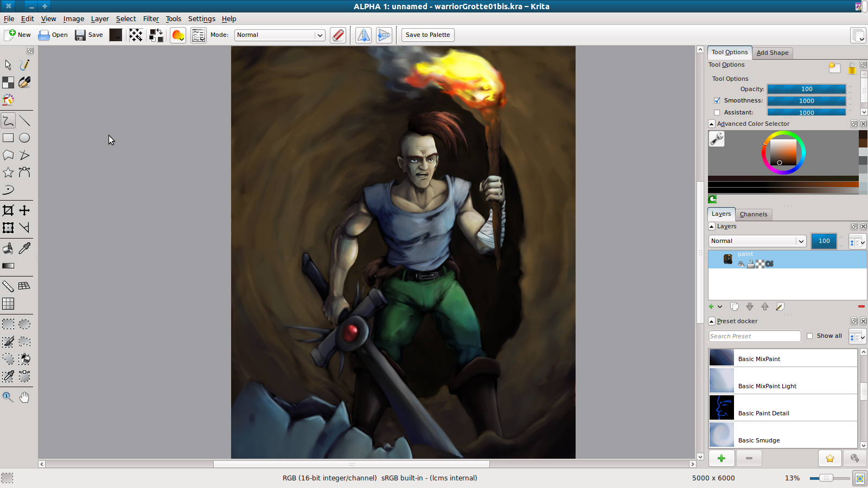Select the straight line tool
The width and height of the screenshot is (868, 488).
(24, 120)
